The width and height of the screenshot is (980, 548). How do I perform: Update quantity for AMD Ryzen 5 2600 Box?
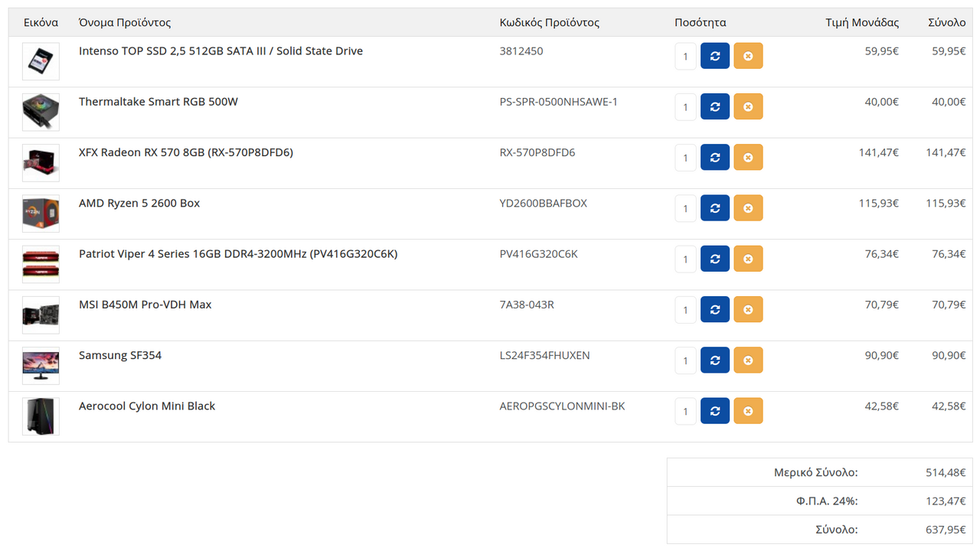(715, 208)
